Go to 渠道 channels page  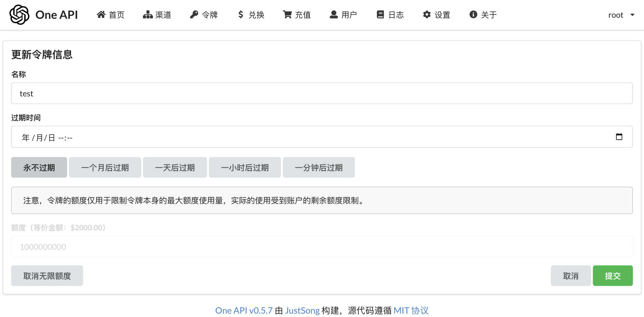pos(157,15)
